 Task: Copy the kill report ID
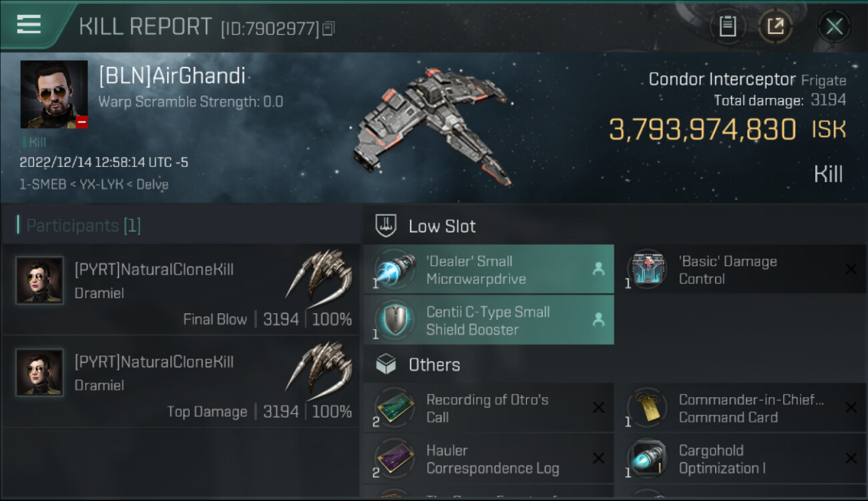pos(328,29)
